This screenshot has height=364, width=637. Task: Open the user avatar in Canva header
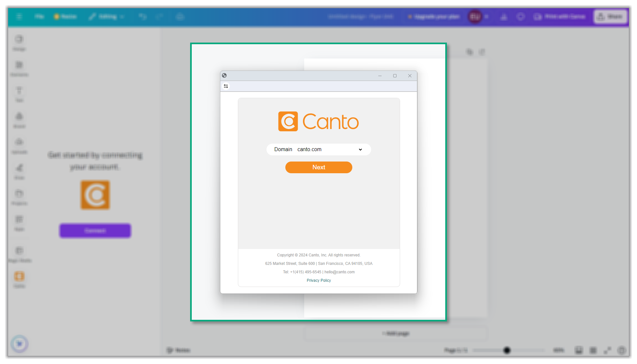[475, 17]
